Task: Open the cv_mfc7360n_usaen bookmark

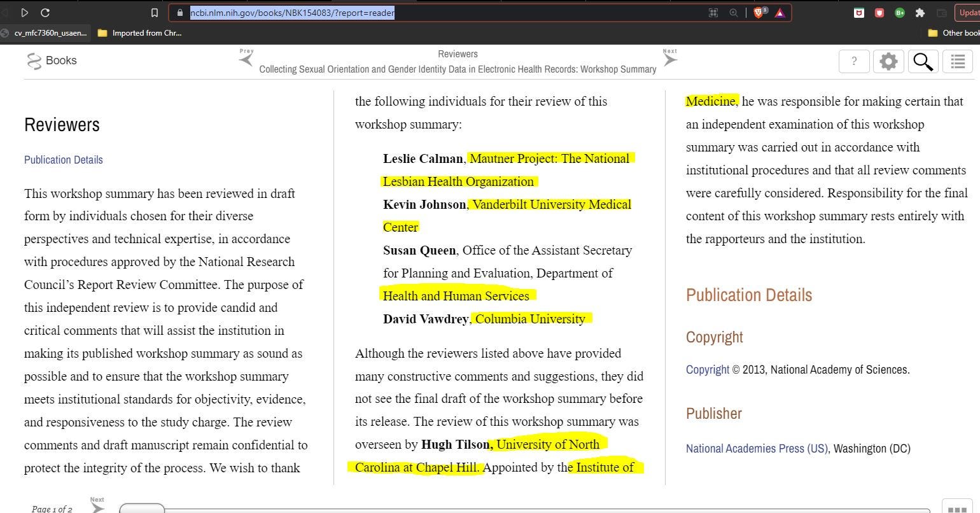Action: 44,33
